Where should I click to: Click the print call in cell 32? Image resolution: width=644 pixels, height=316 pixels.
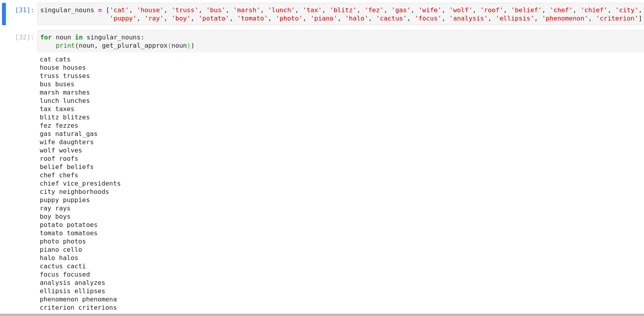[65, 46]
